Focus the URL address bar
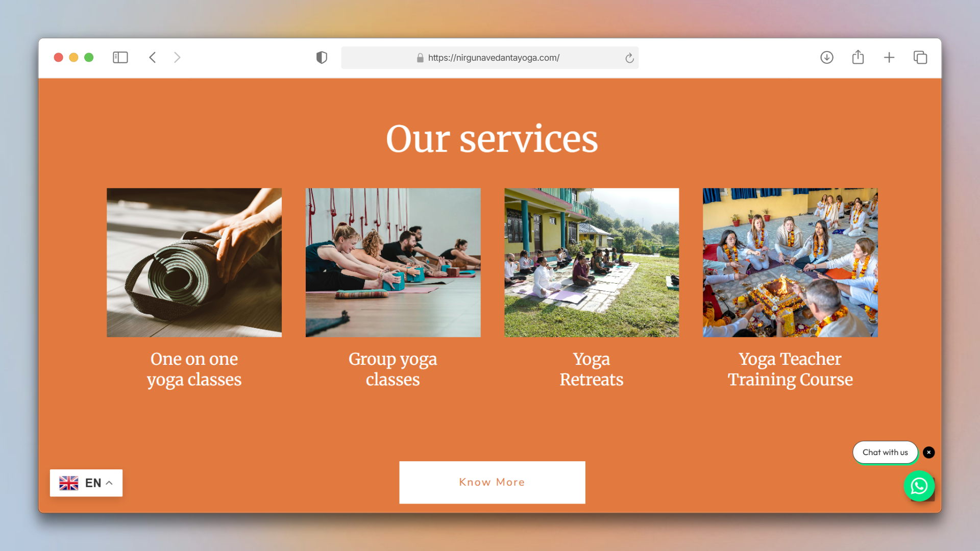The height and width of the screenshot is (551, 980). pyautogui.click(x=489, y=58)
